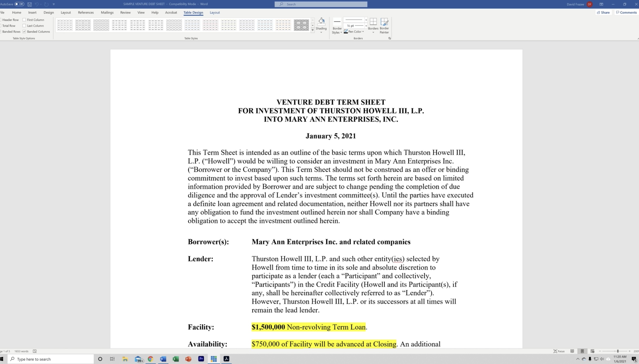Click the David Frazee account name

(x=575, y=4)
